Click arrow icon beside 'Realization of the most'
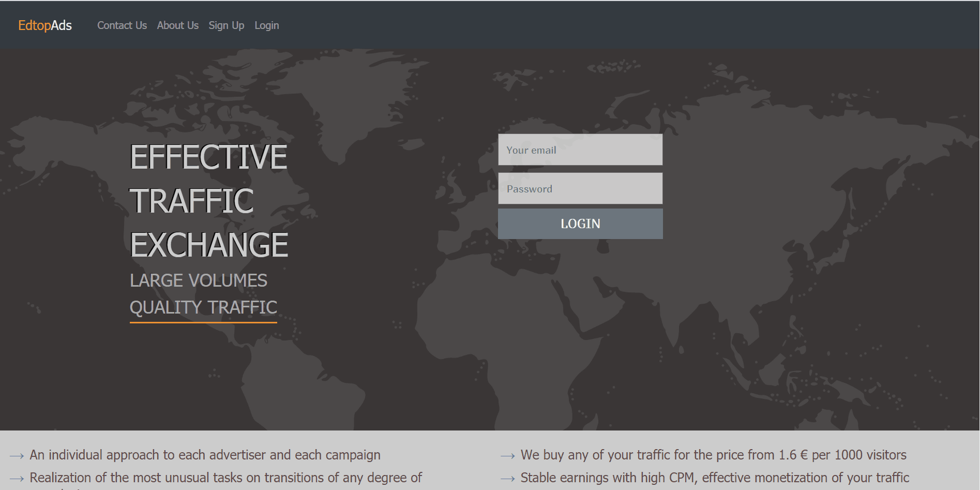980x490 pixels. (x=17, y=479)
